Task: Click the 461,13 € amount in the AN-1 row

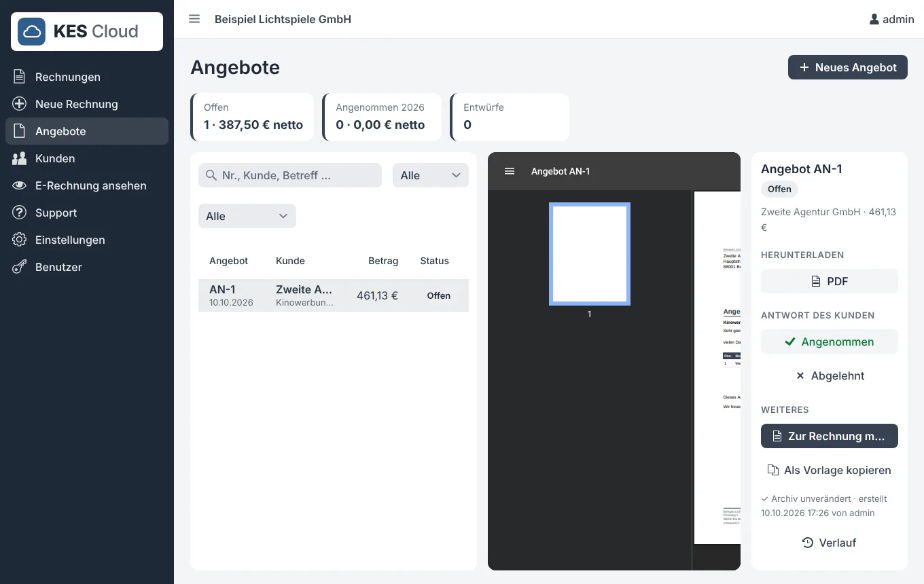Action: point(377,295)
